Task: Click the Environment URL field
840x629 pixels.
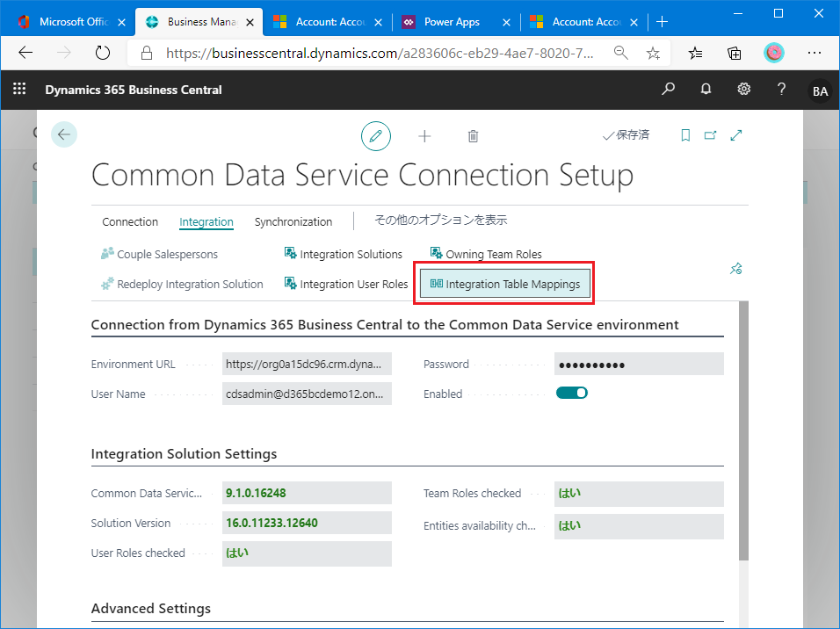Action: (x=307, y=364)
